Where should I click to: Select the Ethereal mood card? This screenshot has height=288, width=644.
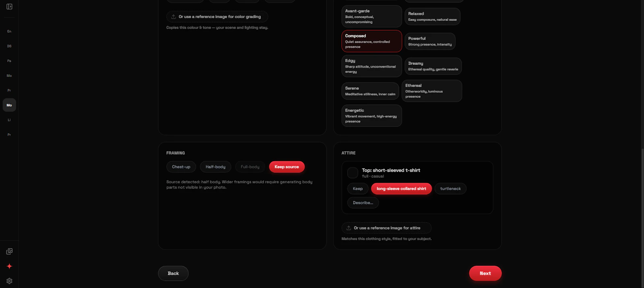click(432, 91)
